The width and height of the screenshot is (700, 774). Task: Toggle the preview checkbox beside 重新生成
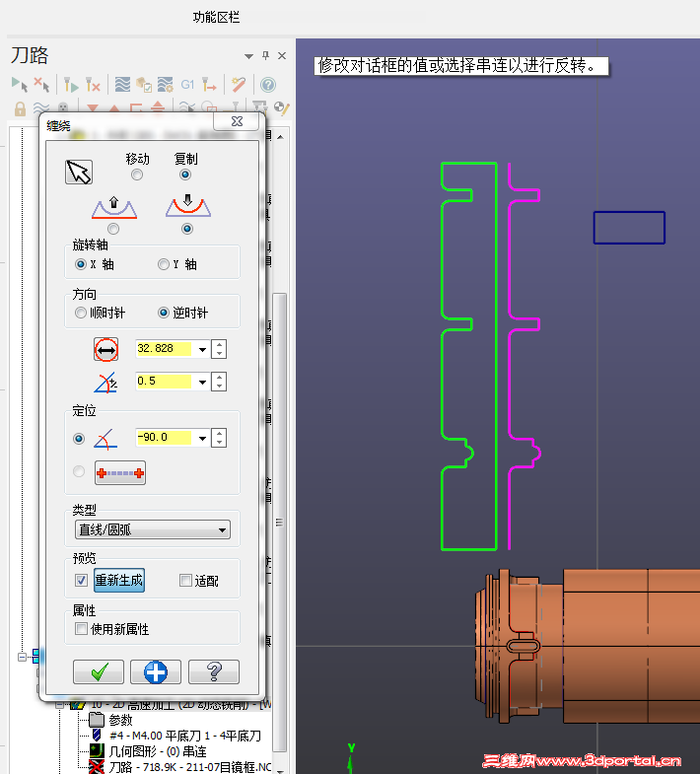point(81,580)
